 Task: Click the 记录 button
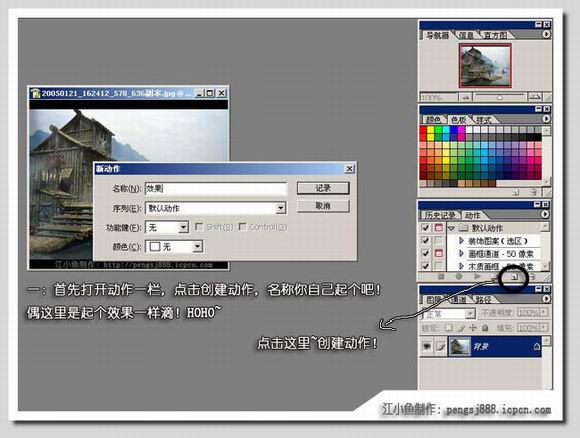coord(323,188)
